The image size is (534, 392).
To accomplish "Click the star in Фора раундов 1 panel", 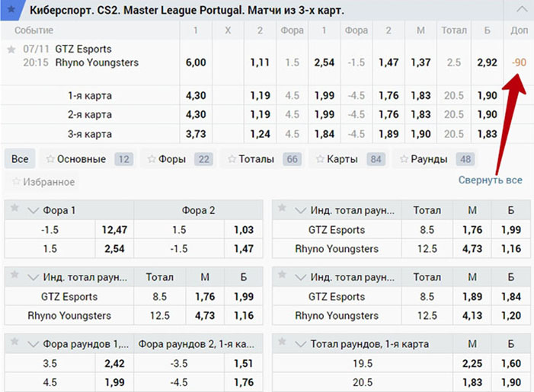I will coord(15,343).
